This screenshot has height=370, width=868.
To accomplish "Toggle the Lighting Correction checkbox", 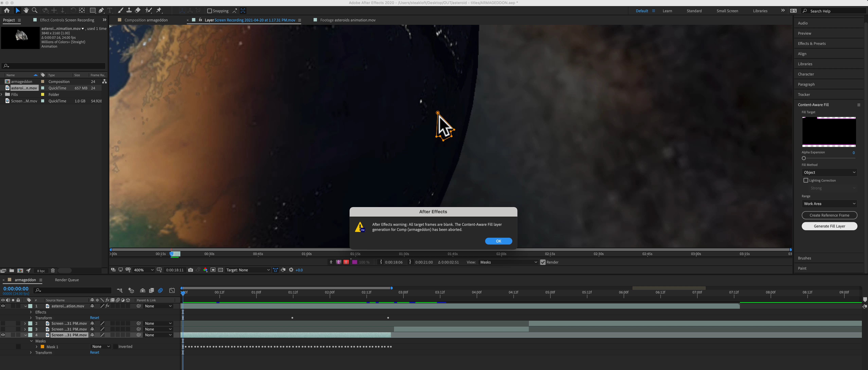I will pyautogui.click(x=806, y=180).
